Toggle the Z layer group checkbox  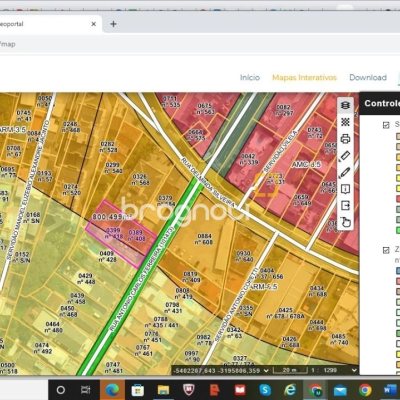pos(386,250)
